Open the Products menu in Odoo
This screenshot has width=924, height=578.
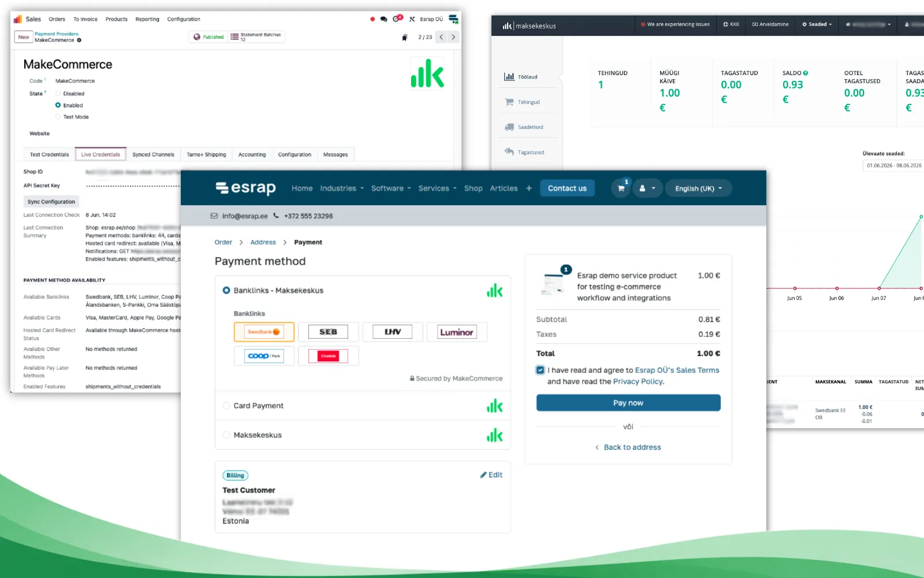click(117, 19)
